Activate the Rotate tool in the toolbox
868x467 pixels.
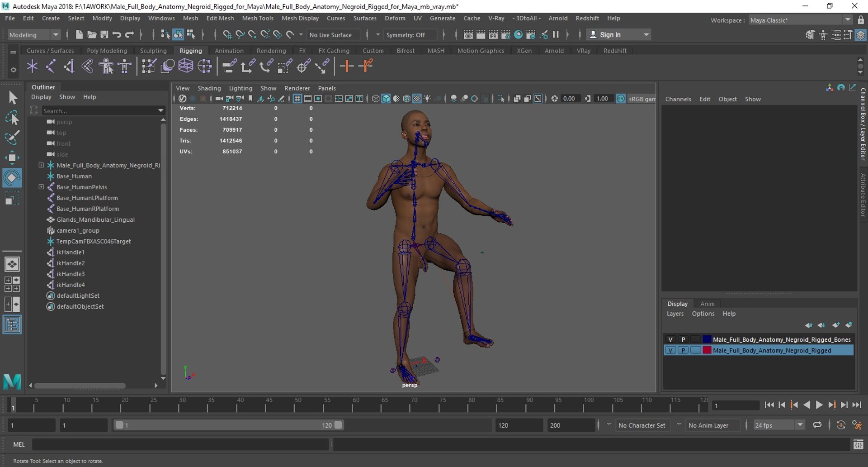[12, 178]
